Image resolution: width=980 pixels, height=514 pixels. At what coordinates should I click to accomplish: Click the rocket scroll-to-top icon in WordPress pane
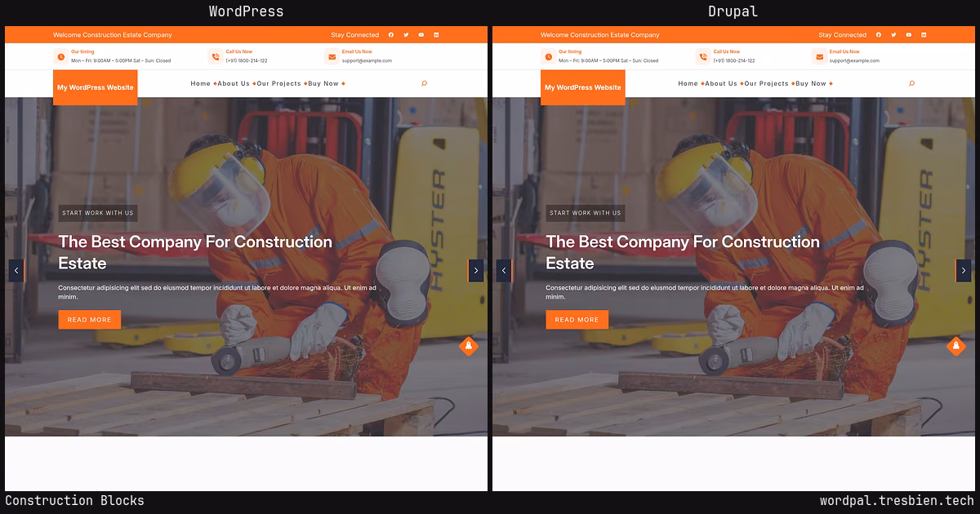pos(468,346)
